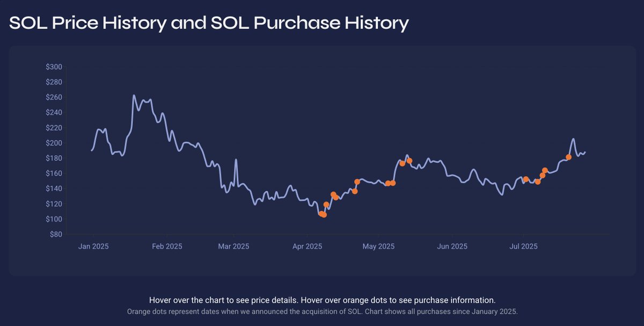Click the lowest orange dot in early July
Image resolution: width=644 pixels, height=326 pixels.
[x=538, y=182]
